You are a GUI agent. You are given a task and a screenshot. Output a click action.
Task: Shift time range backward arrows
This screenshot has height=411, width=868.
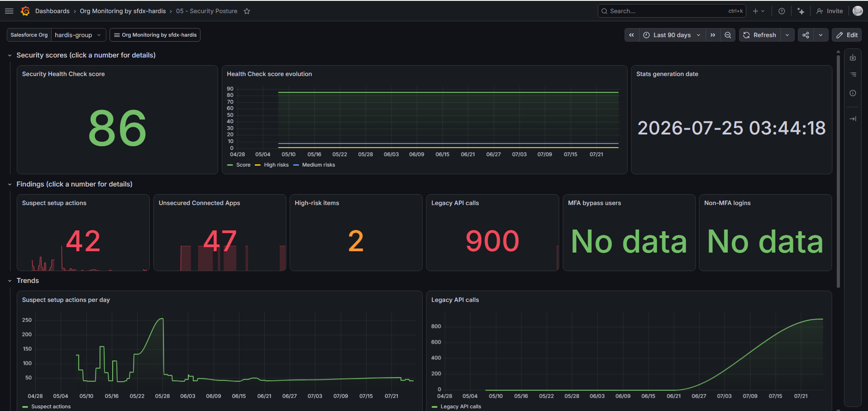pos(631,35)
